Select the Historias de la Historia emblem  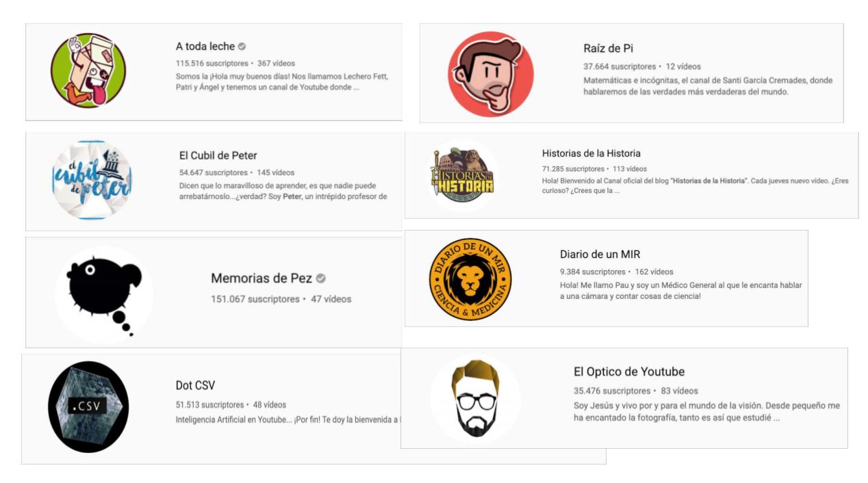coord(462,176)
